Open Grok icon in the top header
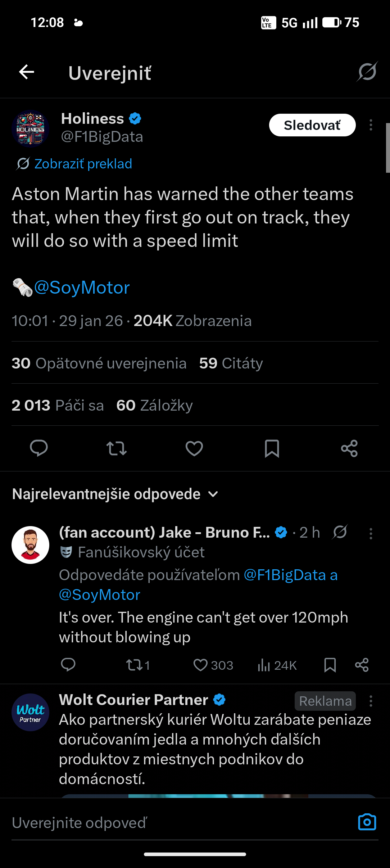Viewport: 390px width, 868px height. pyautogui.click(x=367, y=72)
